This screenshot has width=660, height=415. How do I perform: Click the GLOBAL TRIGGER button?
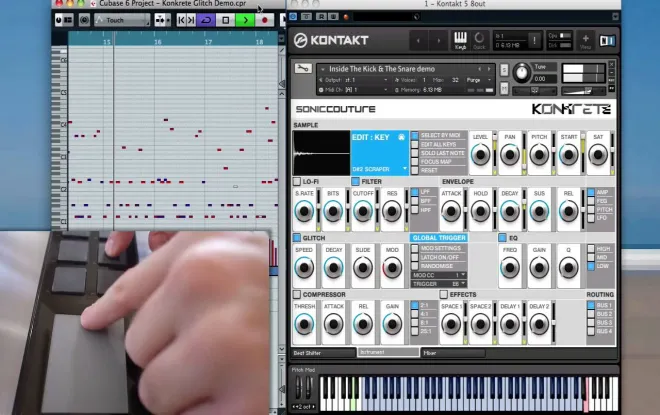[x=439, y=238]
